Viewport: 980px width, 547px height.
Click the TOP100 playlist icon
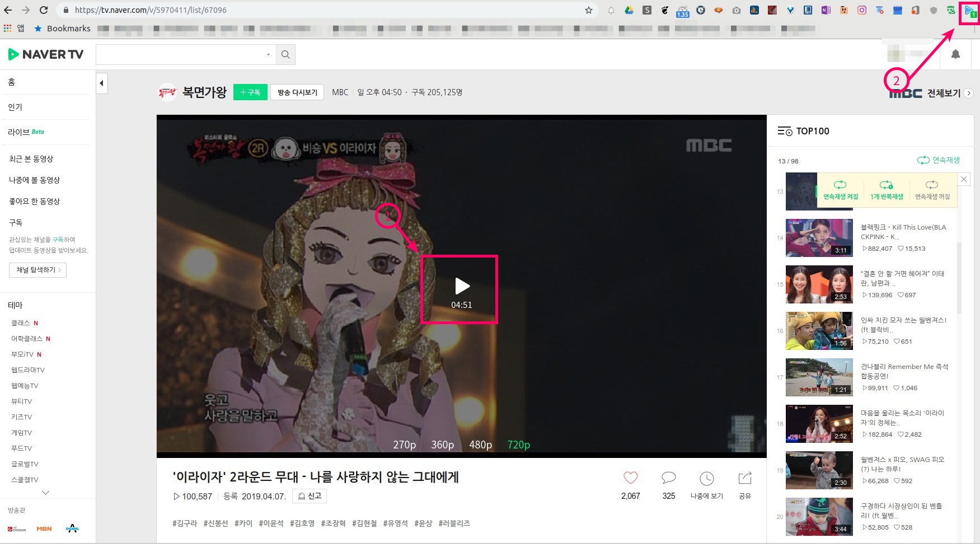click(785, 131)
